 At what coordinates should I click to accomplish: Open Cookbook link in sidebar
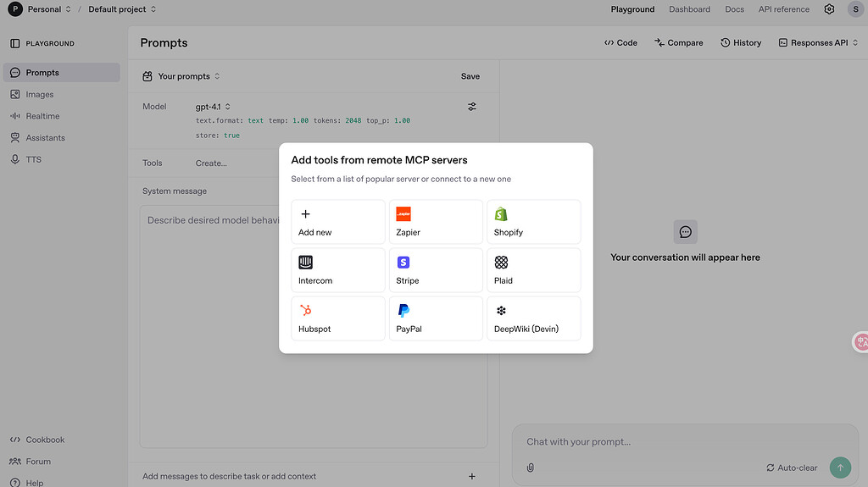click(37, 440)
